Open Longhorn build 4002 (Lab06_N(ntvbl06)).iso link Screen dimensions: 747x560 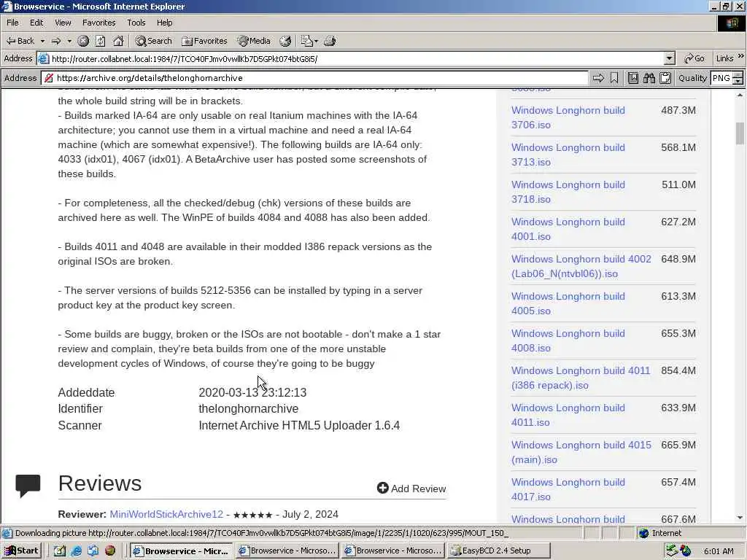(x=581, y=265)
